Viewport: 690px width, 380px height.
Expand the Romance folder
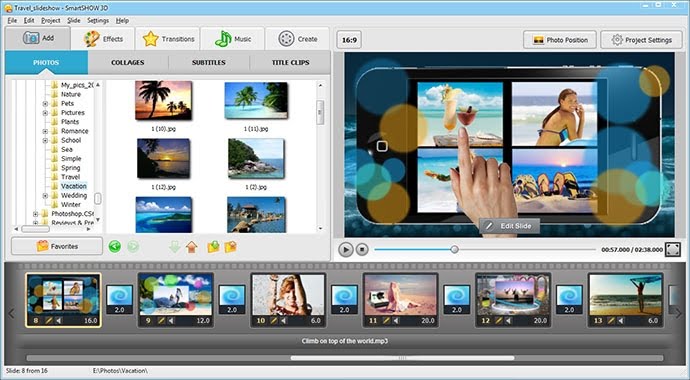click(x=45, y=132)
